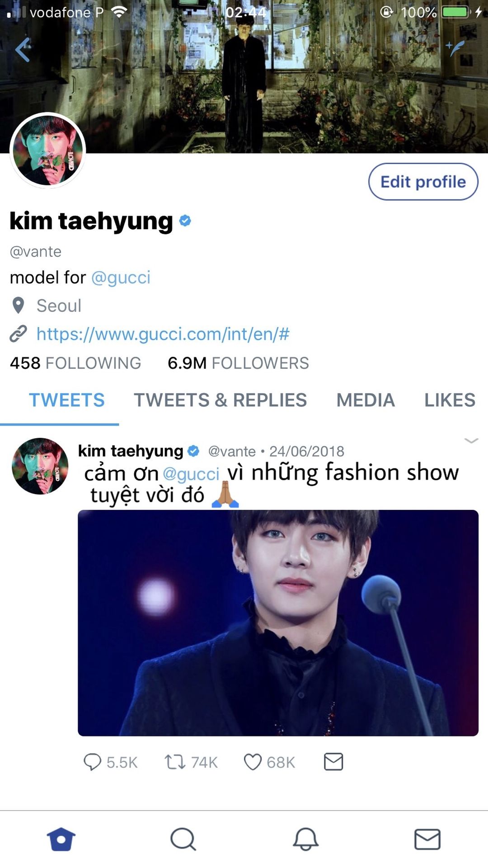Tap the compose tweet feather icon
This screenshot has height=868, width=488.
(455, 48)
